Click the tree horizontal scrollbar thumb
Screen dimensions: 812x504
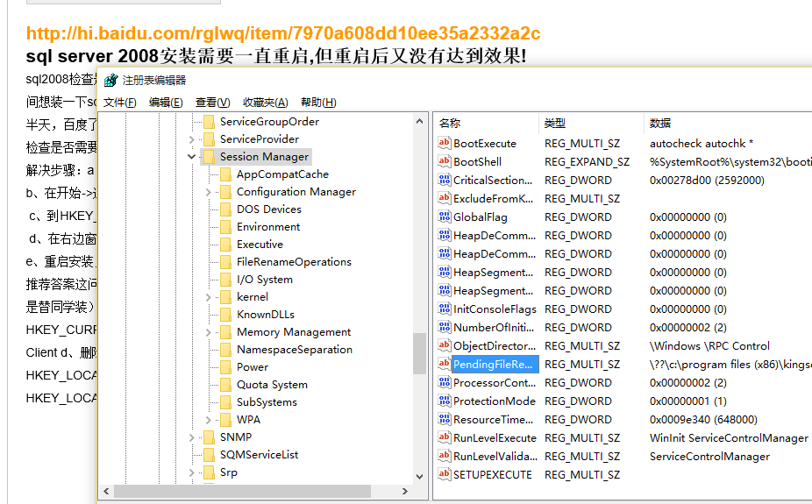(x=242, y=491)
